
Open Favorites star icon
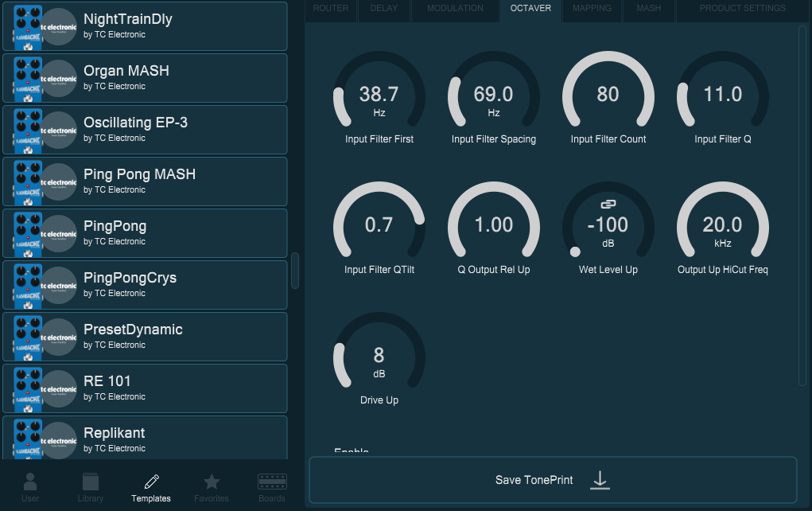coord(212,482)
